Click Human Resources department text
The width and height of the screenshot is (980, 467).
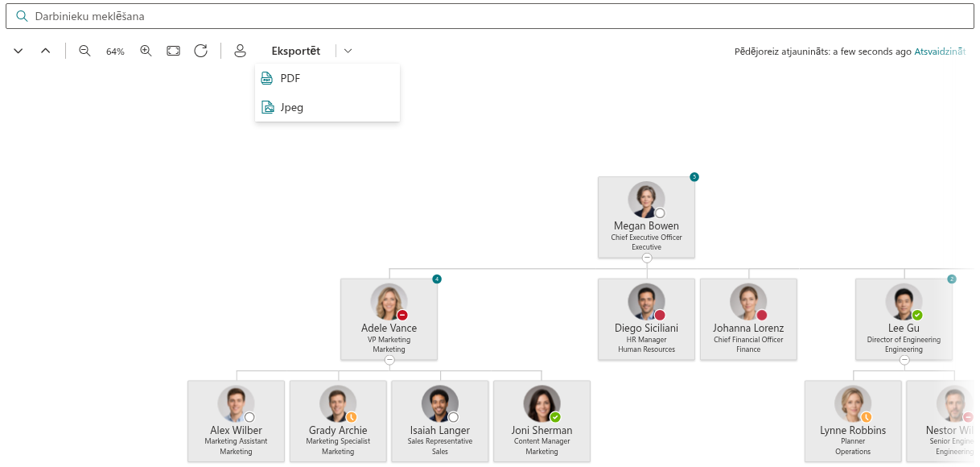pos(647,349)
